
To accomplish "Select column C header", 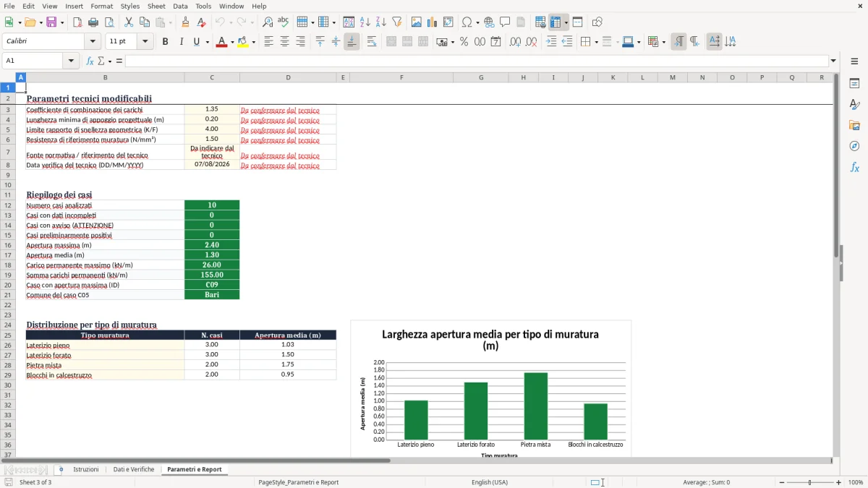I will (x=212, y=77).
